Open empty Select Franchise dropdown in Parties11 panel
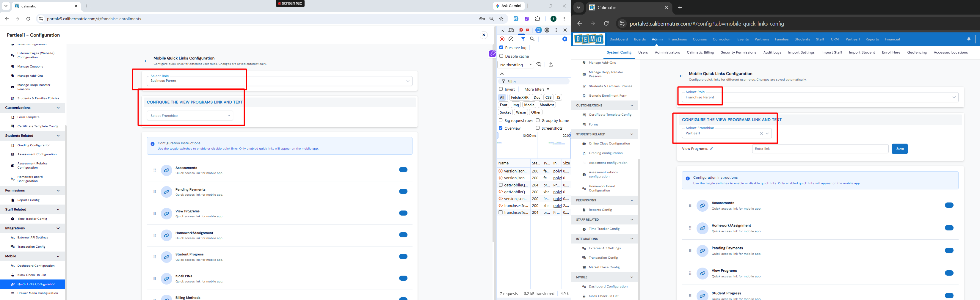 tap(190, 116)
